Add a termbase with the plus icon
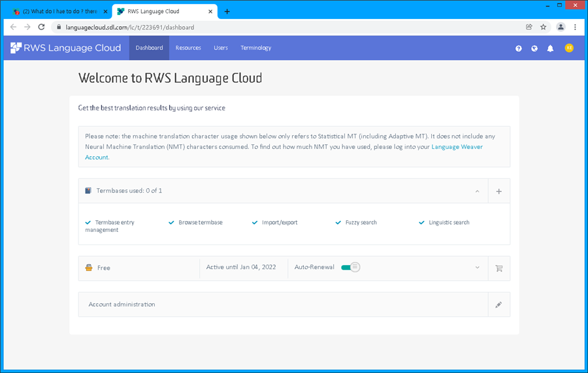 498,191
